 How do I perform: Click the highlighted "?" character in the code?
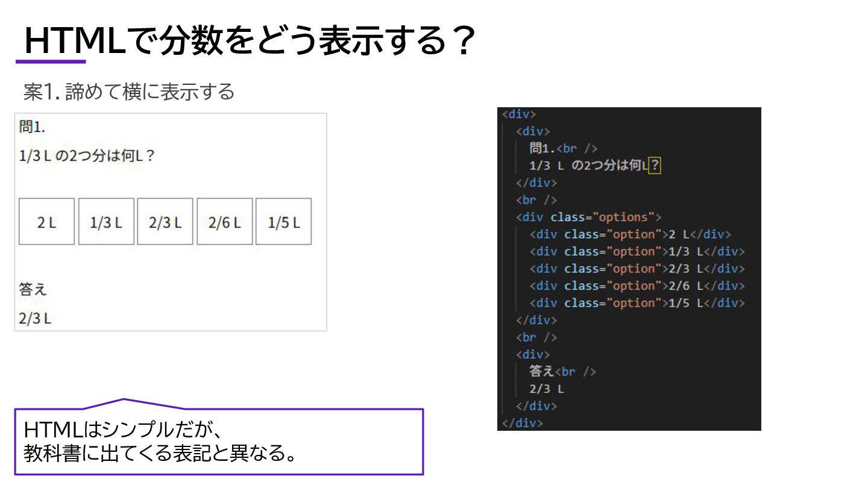[x=655, y=166]
